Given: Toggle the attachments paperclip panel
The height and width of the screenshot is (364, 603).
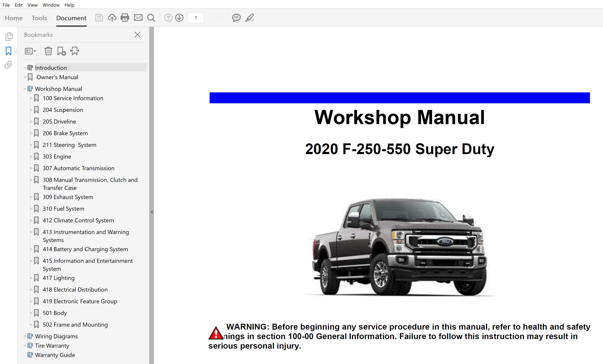Looking at the screenshot, I should point(8,65).
